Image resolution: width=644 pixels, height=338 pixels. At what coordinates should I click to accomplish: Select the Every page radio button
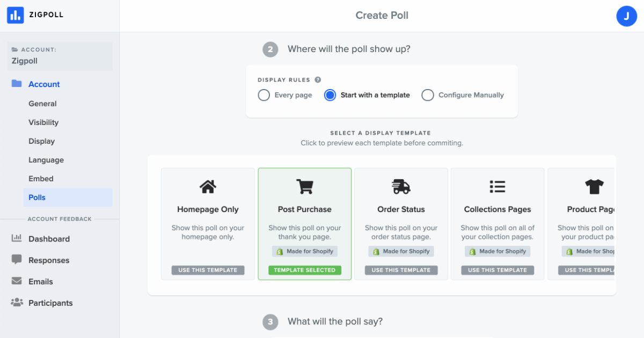(264, 95)
